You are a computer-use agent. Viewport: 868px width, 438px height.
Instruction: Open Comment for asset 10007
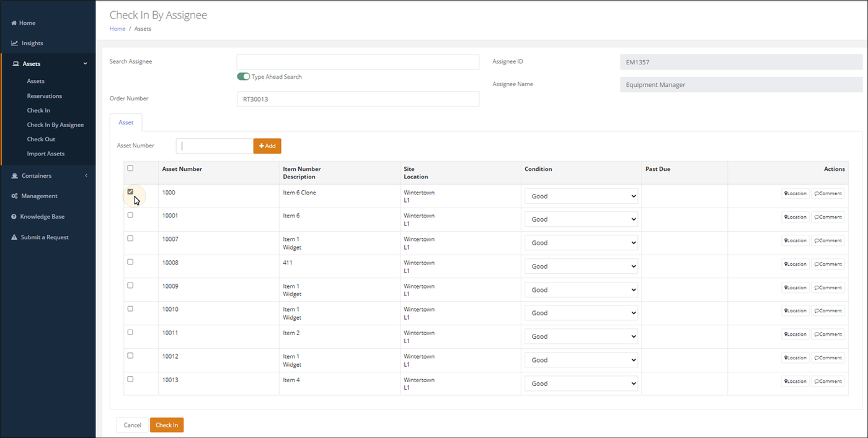click(828, 241)
